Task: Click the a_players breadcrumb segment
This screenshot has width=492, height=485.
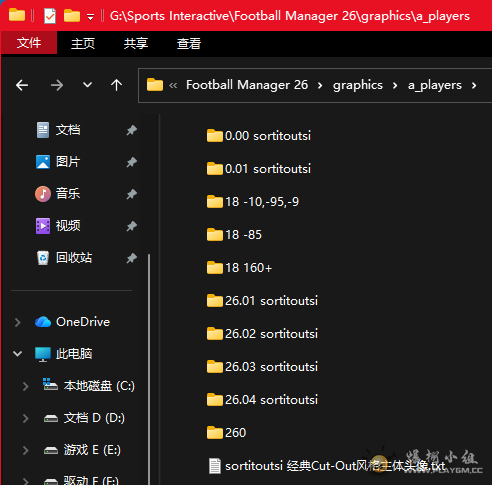Action: [x=435, y=85]
